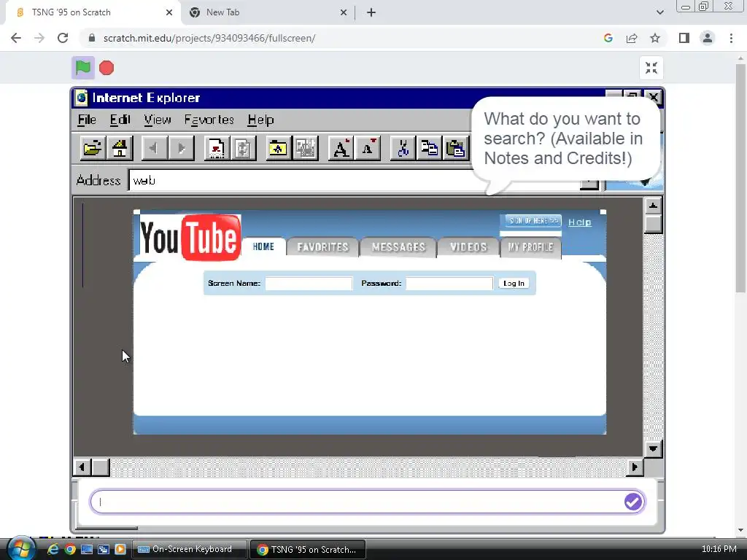Click the Google icon in address bar
This screenshot has height=560, width=747.
click(x=608, y=38)
